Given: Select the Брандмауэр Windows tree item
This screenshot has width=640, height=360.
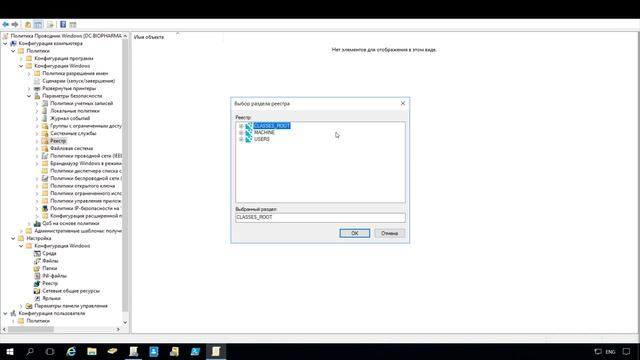Looking at the screenshot, I should click(86, 163).
